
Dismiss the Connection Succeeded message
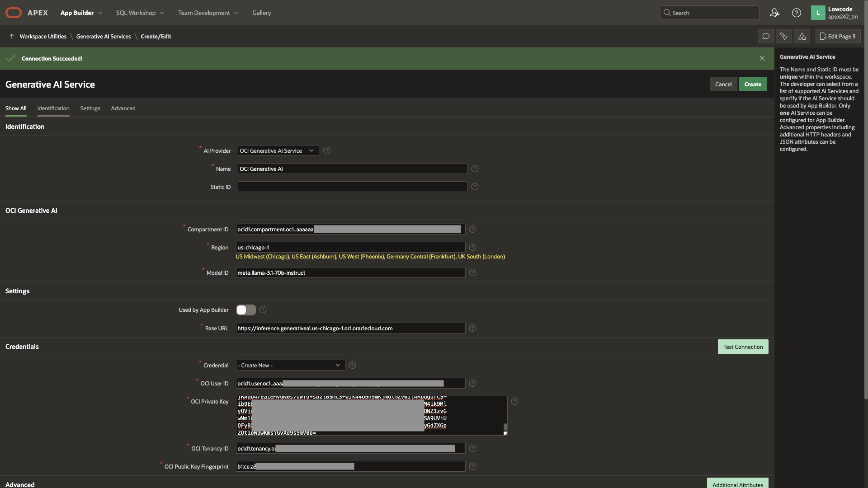(762, 58)
